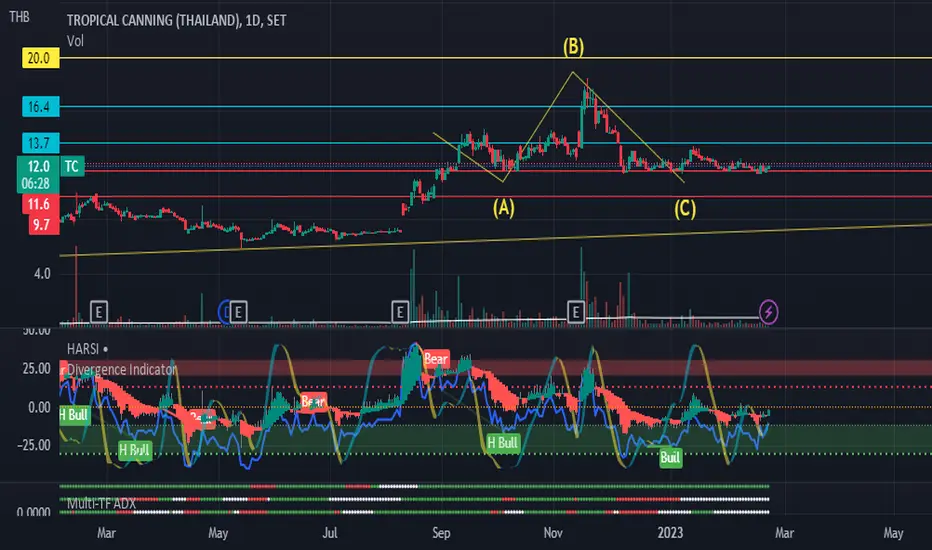
Task: Click the TC ticker tag
Action: pyautogui.click(x=72, y=166)
